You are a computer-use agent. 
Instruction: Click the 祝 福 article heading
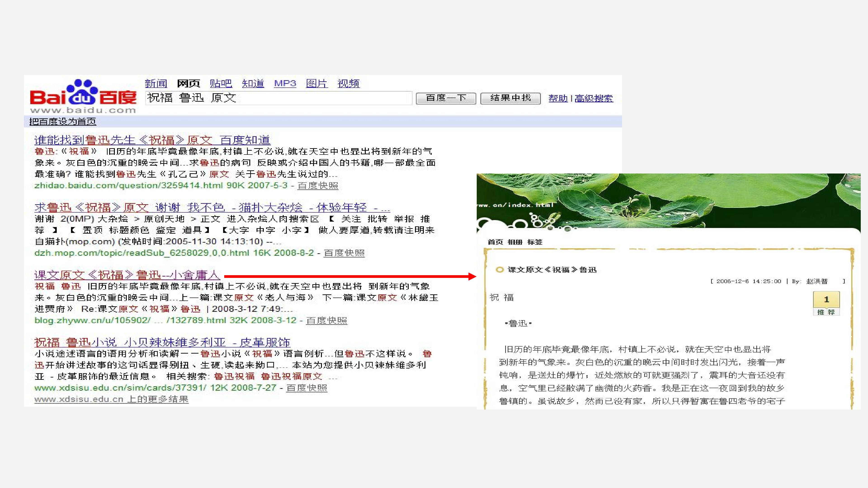click(x=502, y=297)
